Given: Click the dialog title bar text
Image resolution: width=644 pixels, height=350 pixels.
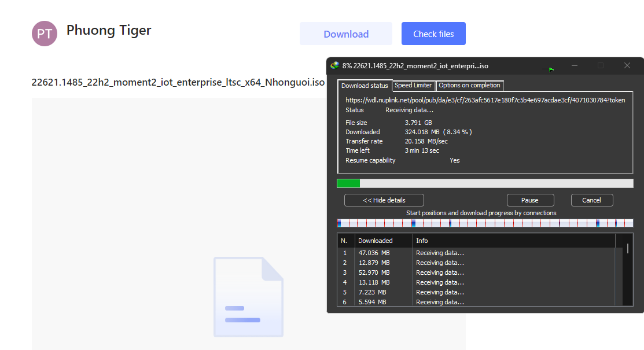Looking at the screenshot, I should (415, 66).
